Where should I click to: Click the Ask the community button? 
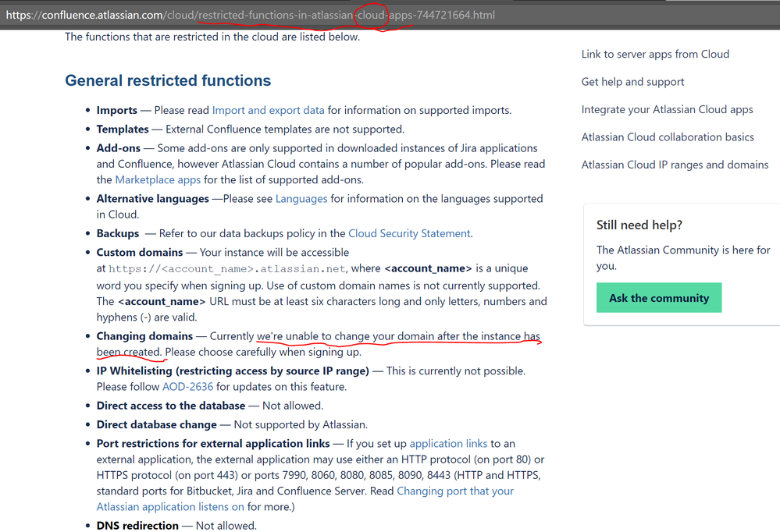pyautogui.click(x=659, y=298)
